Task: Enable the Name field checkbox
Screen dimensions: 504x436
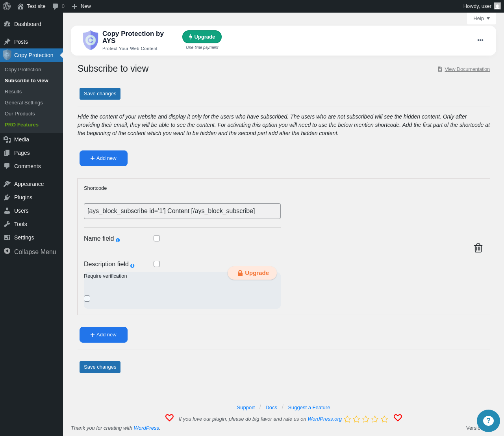Action: (157, 238)
